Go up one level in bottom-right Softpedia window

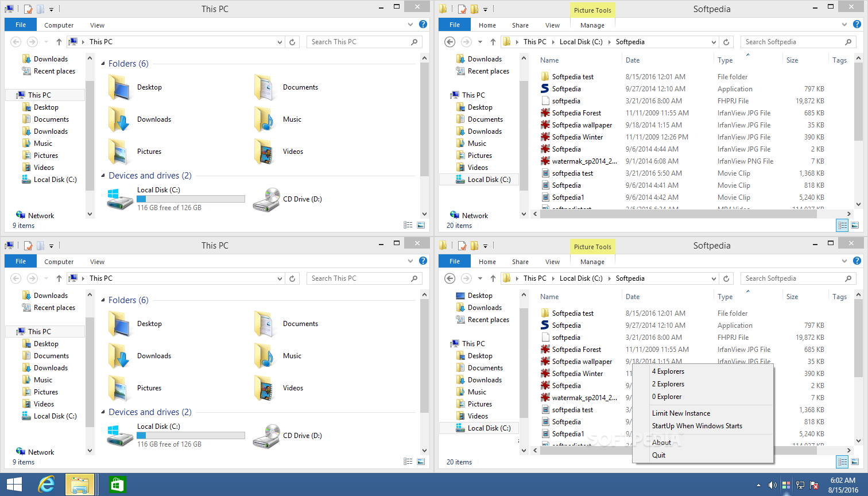coord(493,278)
